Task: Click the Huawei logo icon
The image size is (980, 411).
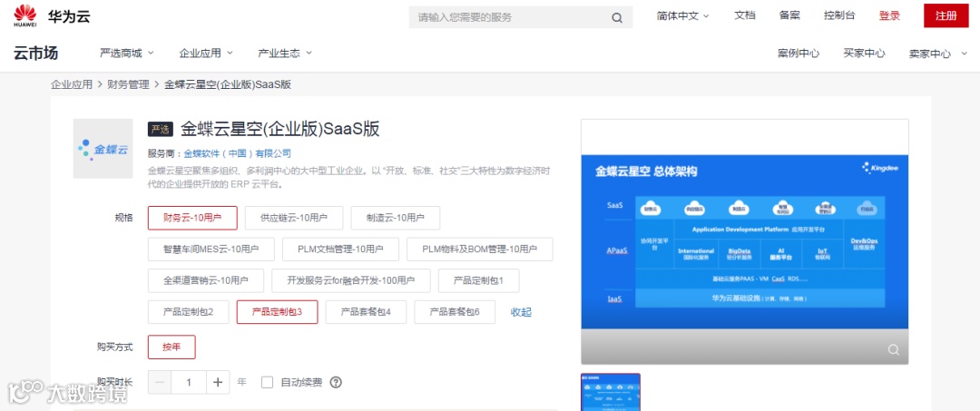Action: pyautogui.click(x=25, y=15)
